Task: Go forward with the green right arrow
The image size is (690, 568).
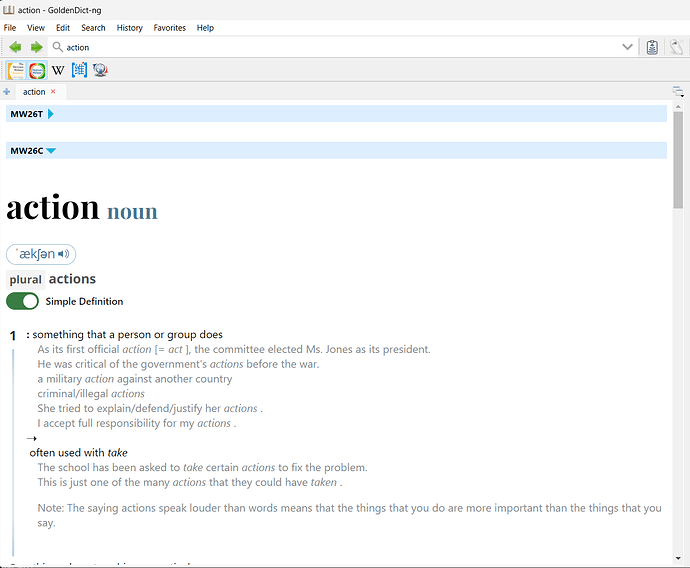Action: (x=37, y=47)
